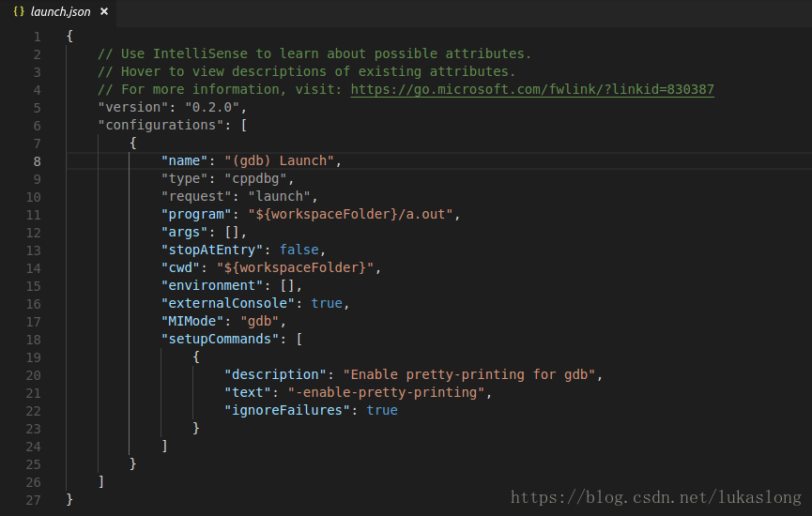Click the comment "Hover to view descriptions" line
The width and height of the screenshot is (812, 516).
tap(307, 71)
